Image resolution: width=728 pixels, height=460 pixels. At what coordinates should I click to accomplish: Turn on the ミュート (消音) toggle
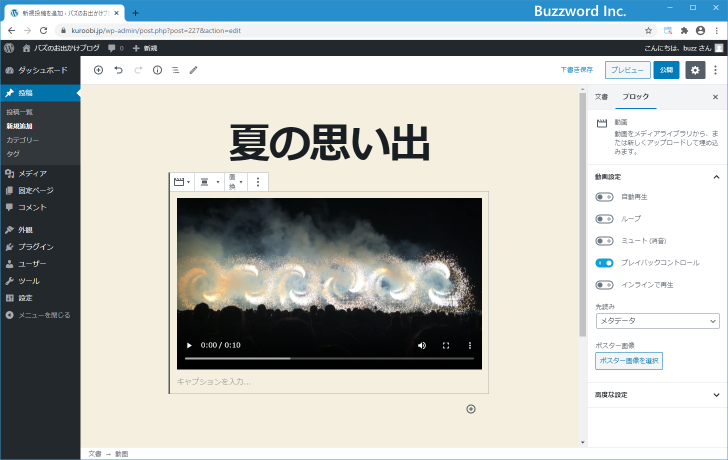tap(604, 241)
